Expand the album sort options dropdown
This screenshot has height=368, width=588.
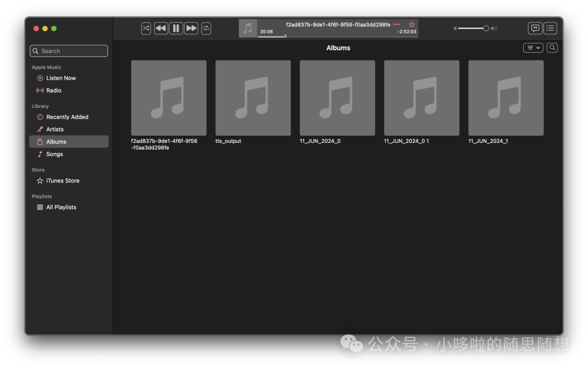pyautogui.click(x=533, y=48)
